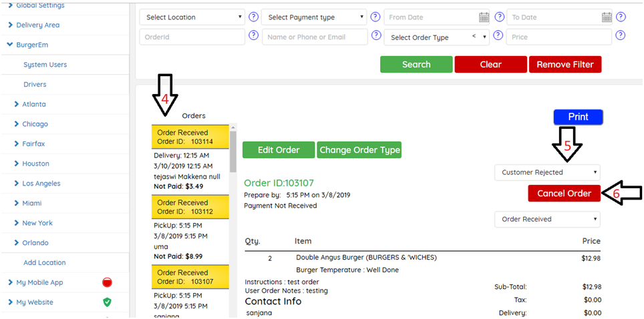Click green shield icon beside My Website
Screen dimensions: 644x319
(107, 302)
